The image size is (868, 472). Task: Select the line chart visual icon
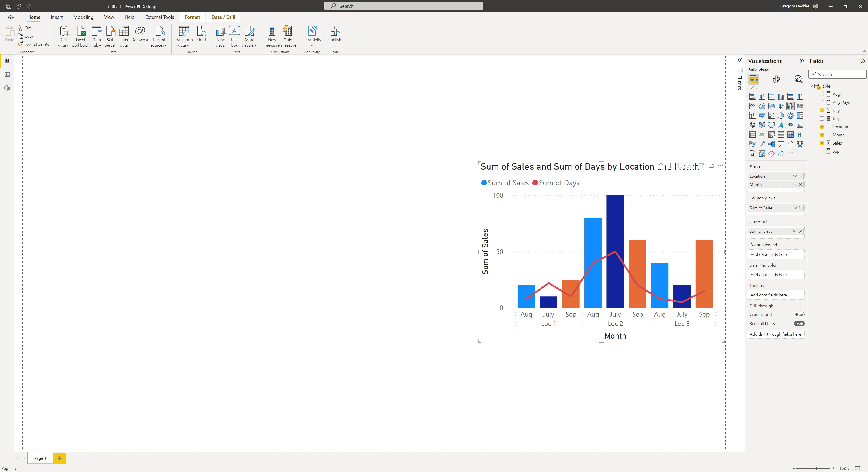pos(752,106)
